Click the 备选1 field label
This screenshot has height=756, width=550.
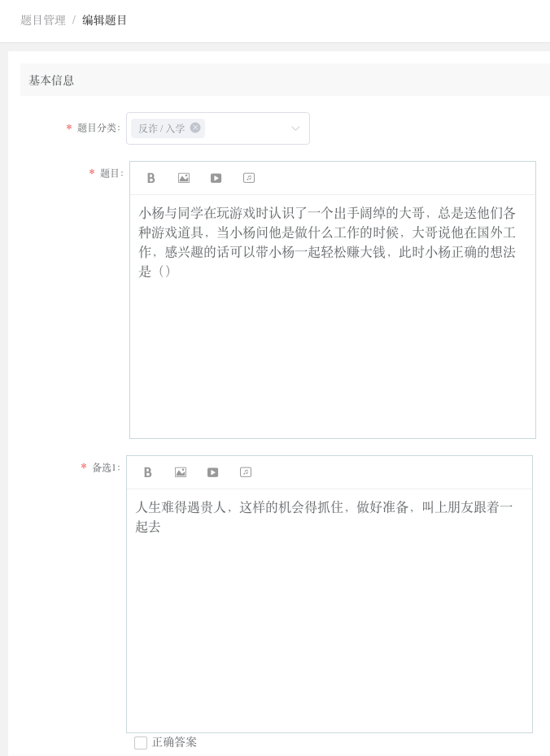tap(106, 467)
